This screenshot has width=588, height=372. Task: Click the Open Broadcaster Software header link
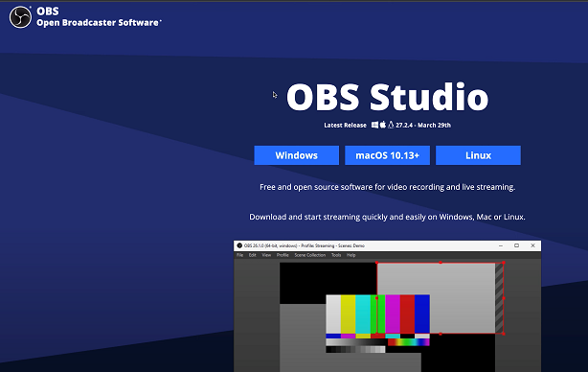(x=99, y=22)
